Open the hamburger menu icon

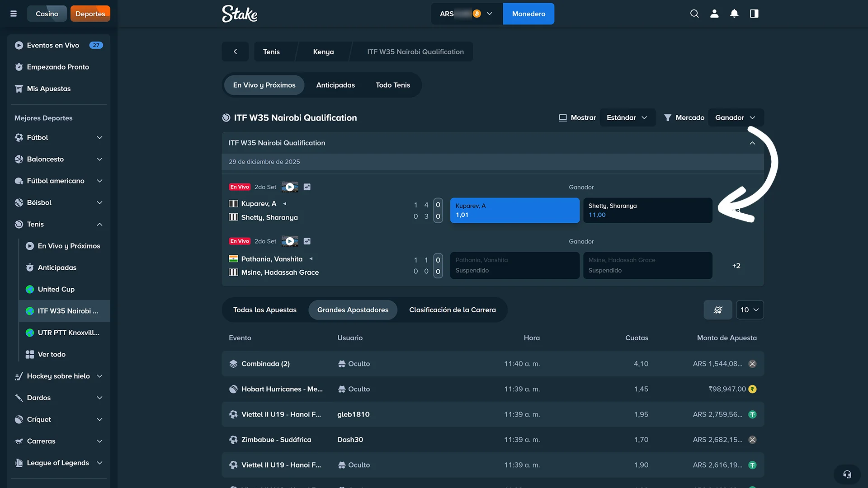tap(14, 14)
